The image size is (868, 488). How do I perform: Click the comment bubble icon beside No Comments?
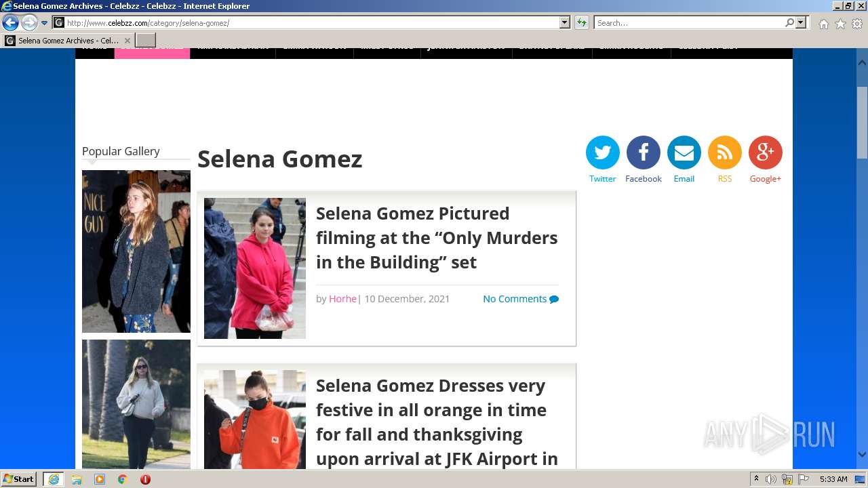coord(554,299)
